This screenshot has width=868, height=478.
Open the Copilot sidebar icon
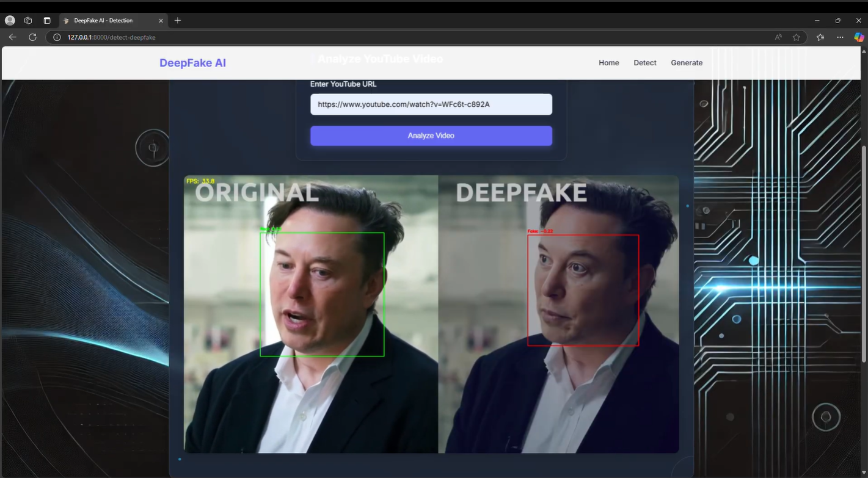pos(859,37)
